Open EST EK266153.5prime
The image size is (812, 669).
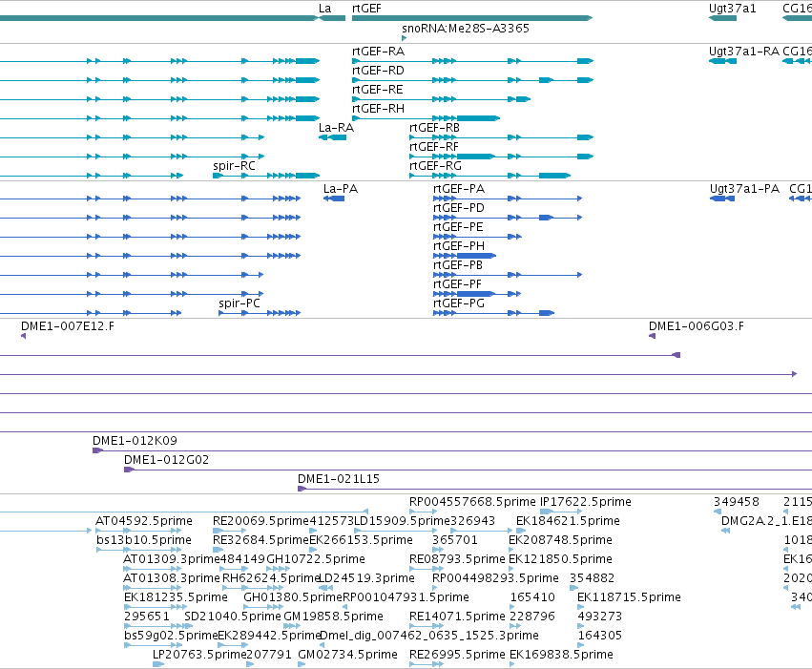(362, 540)
